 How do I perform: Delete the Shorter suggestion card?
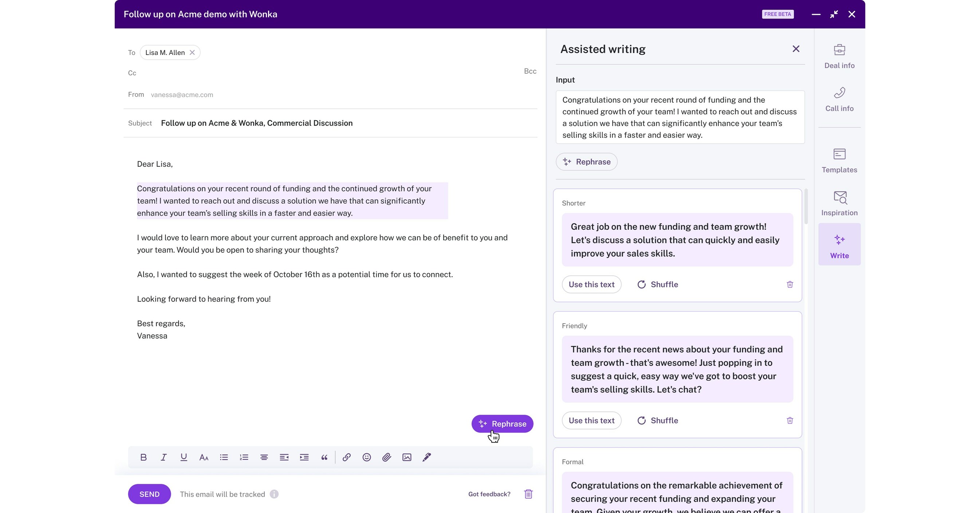pyautogui.click(x=790, y=284)
